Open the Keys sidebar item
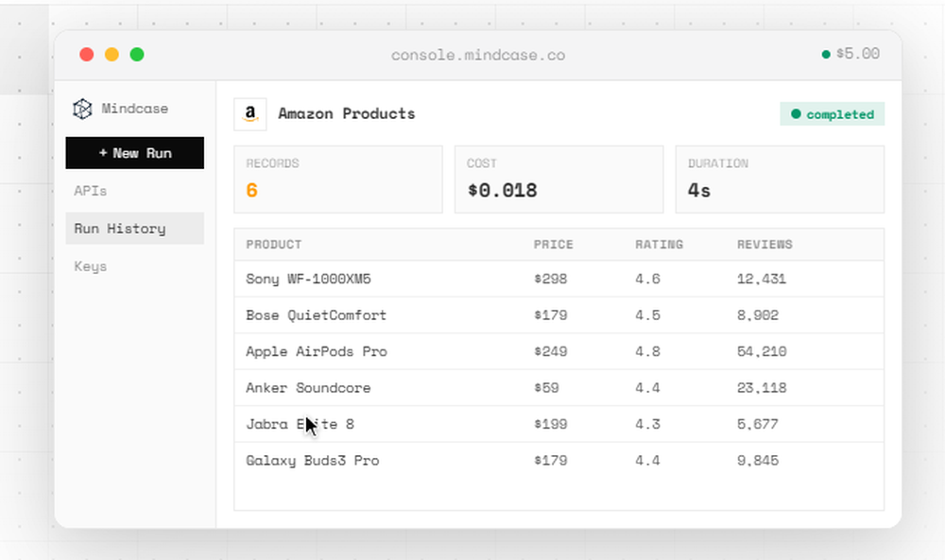This screenshot has height=560, width=945. point(91,266)
